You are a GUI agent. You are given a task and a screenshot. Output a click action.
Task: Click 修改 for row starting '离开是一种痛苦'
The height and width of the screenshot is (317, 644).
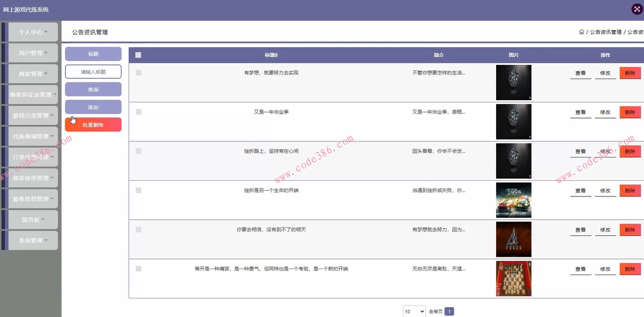click(x=605, y=269)
